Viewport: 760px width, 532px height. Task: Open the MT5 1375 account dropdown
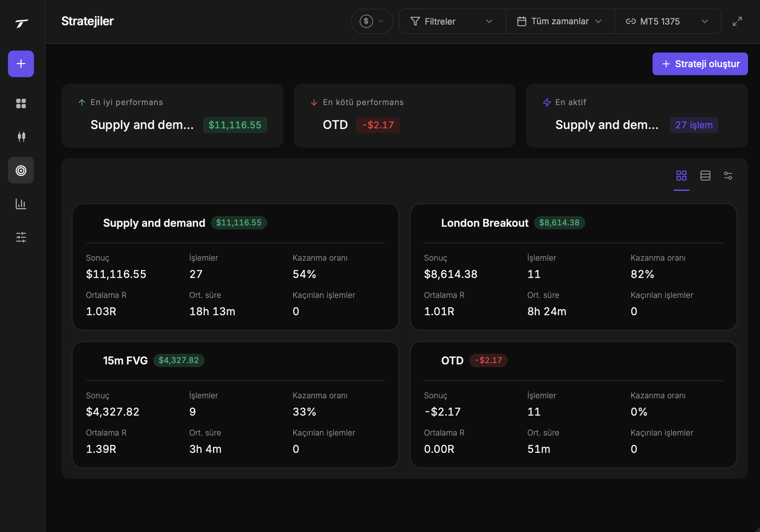coord(667,21)
